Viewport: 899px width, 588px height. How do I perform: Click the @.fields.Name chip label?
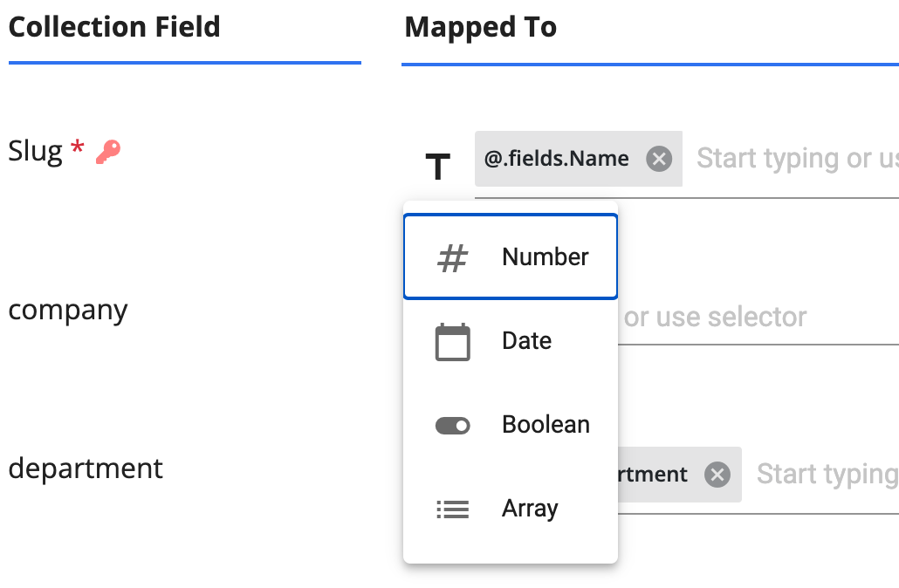tap(556, 158)
